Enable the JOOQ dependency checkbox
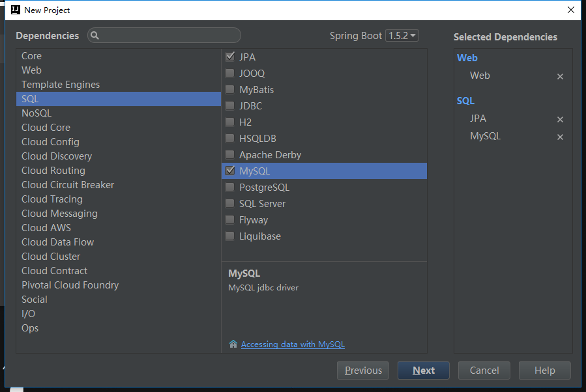Image resolution: width=586 pixels, height=392 pixels. (x=230, y=73)
